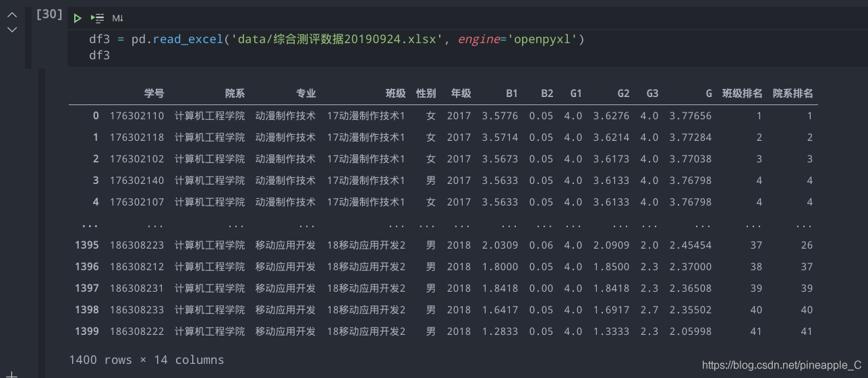This screenshot has width=868, height=378.
Task: Select the 班级 column header
Action: [395, 94]
